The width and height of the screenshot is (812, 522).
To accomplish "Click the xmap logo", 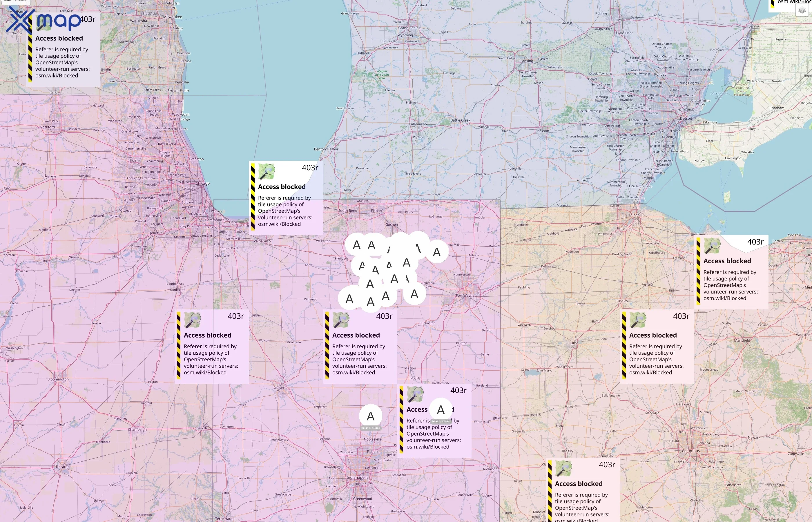I will 44,20.
